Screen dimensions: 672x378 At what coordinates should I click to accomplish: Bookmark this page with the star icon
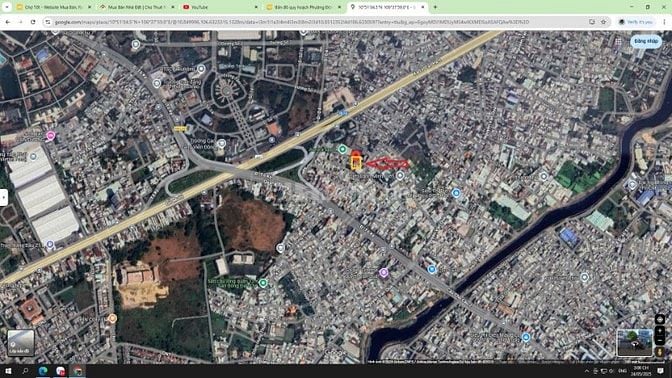coord(603,22)
